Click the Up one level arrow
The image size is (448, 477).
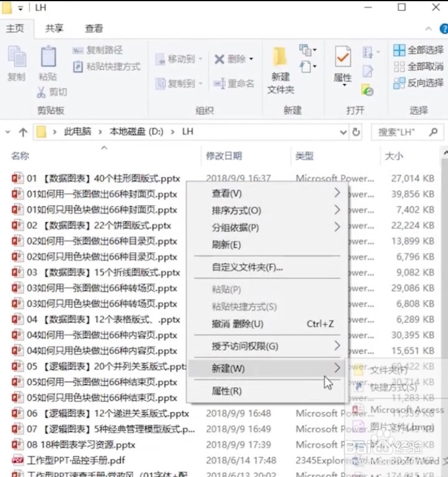(x=23, y=132)
